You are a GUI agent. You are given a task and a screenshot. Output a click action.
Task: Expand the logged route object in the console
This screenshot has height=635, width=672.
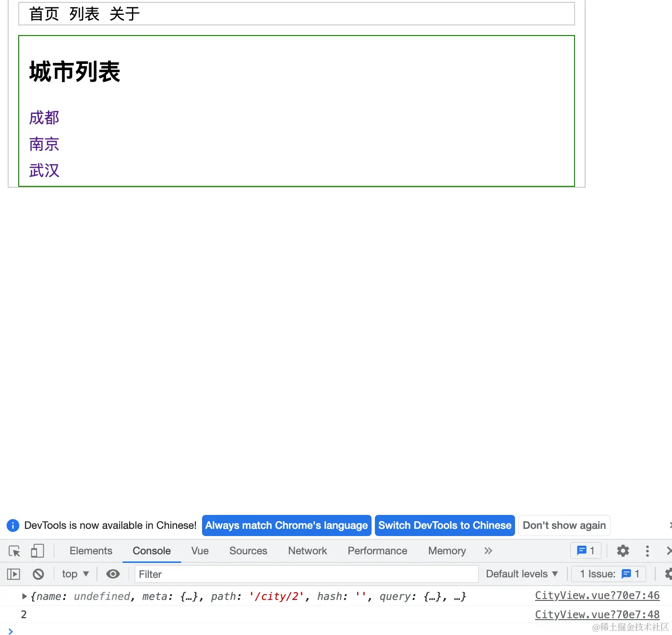24,597
